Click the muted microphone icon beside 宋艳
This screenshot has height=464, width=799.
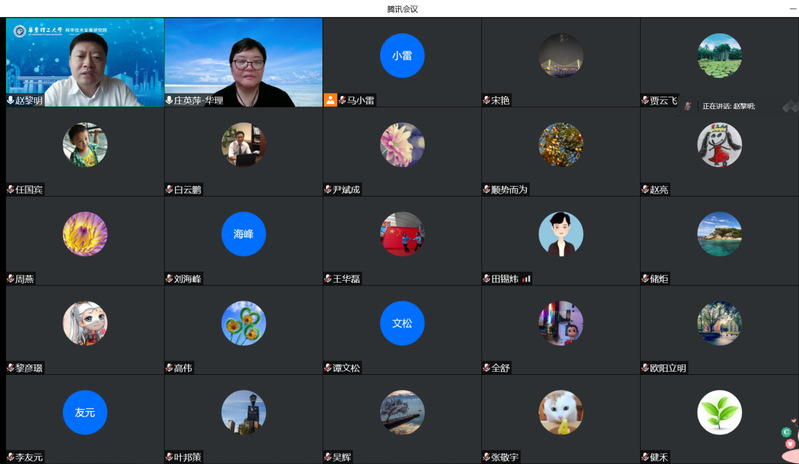tap(486, 101)
